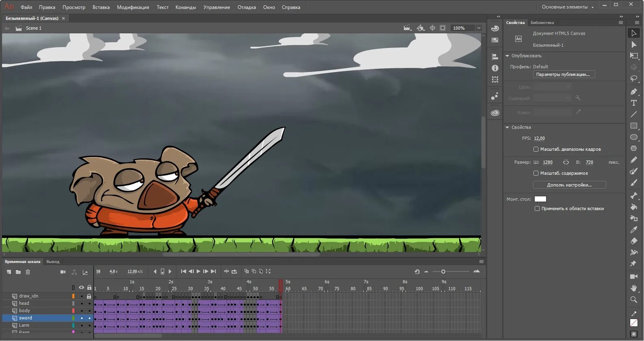This screenshot has width=644, height=341.
Task: Open the Управление menu
Action: click(217, 7)
